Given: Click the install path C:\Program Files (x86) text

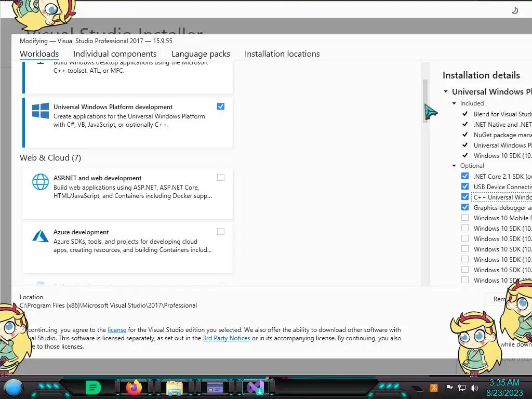Looking at the screenshot, I should 108,305.
